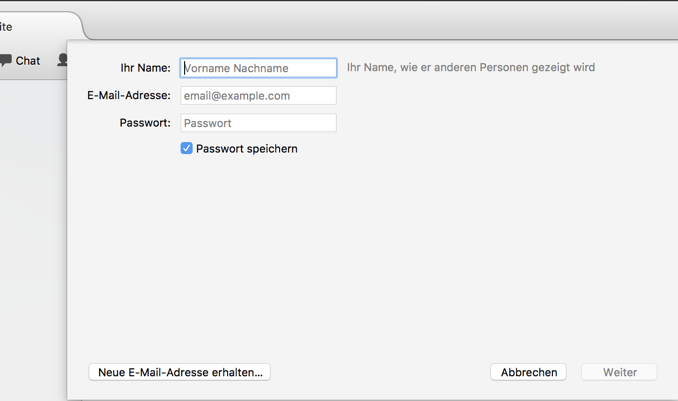Click "Neue E-Mail-Adresse erhalten..." button
Screen dimensions: 678x401
tap(179, 372)
